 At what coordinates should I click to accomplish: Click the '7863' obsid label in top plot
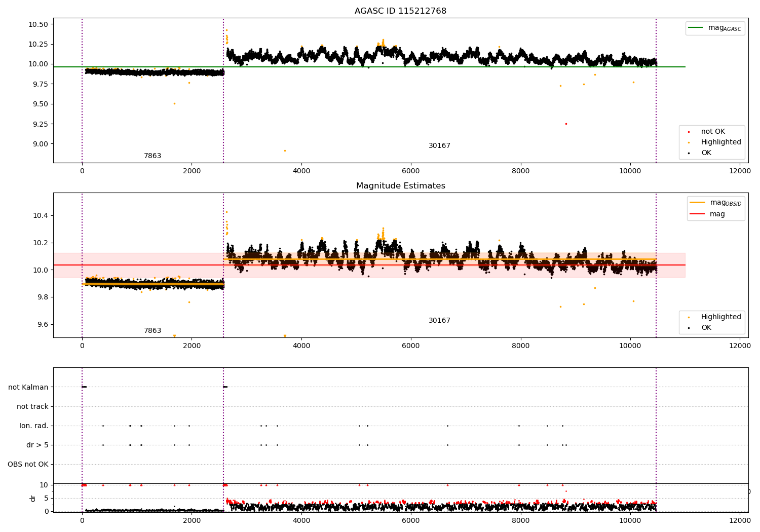(153, 156)
